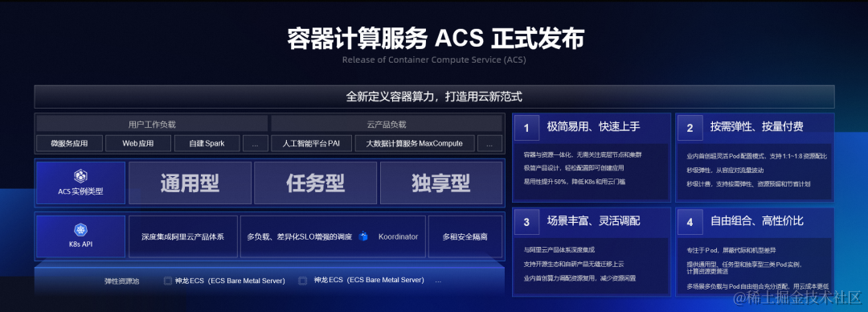Click the ellipsis at the end of the 弹性资源池 row
The width and height of the screenshot is (868, 312).
(x=439, y=281)
